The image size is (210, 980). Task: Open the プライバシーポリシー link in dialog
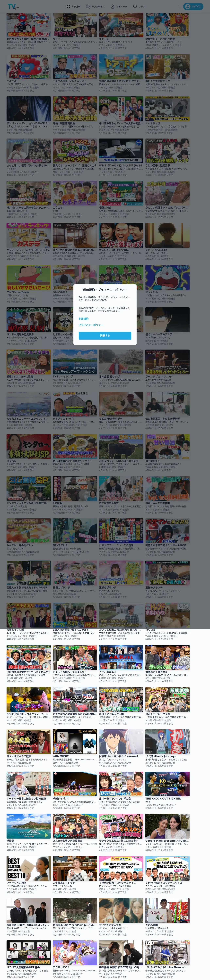(91, 325)
